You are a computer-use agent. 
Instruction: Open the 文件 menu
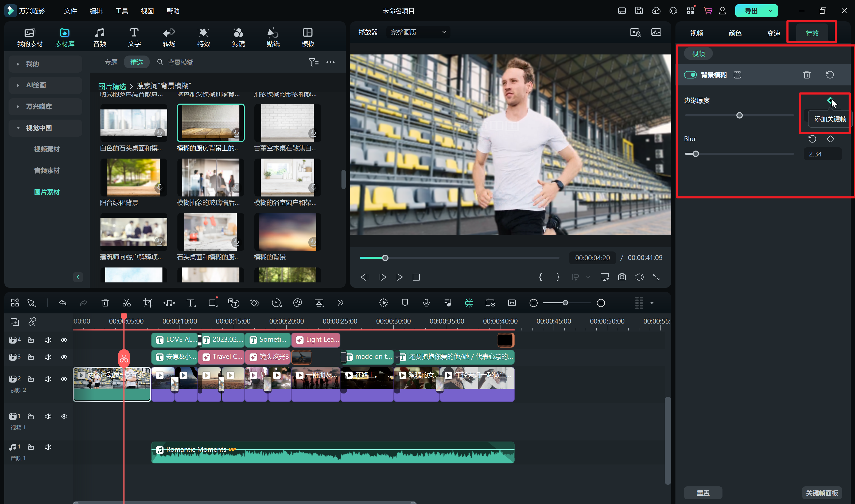coord(70,11)
